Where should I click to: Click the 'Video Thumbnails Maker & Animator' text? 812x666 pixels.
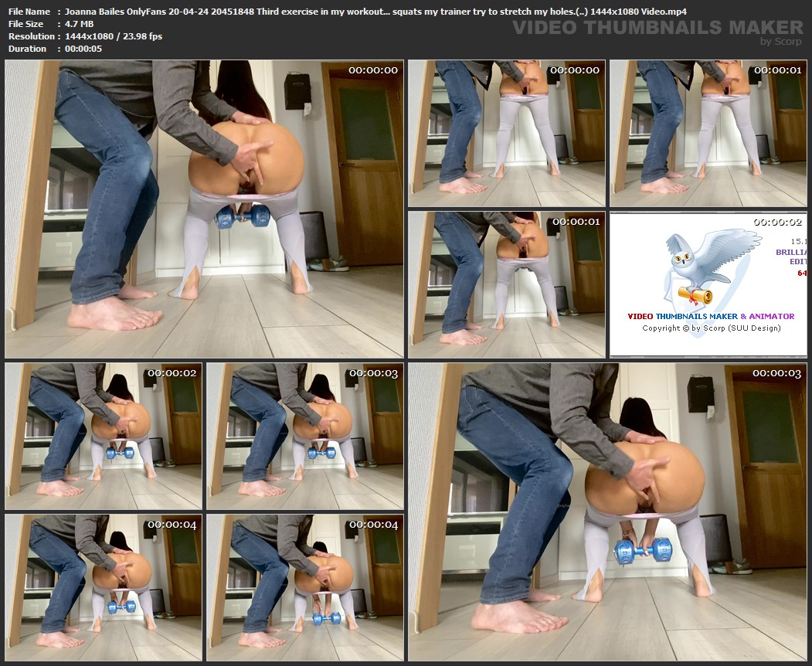pyautogui.click(x=710, y=316)
